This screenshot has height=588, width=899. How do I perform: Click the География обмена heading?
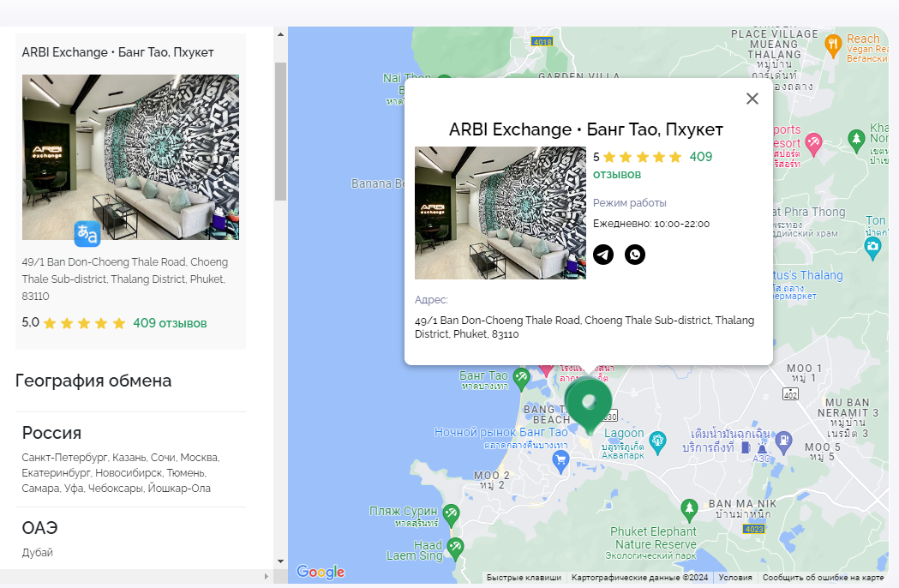[93, 381]
